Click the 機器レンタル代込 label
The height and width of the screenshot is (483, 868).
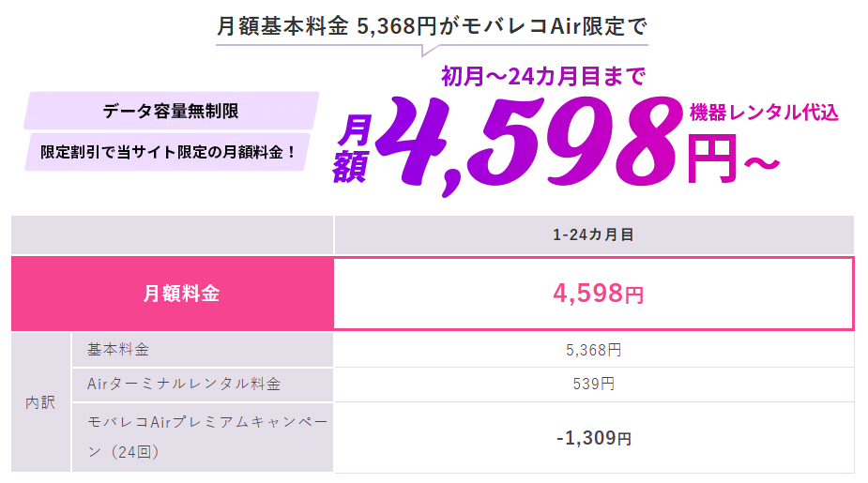[764, 113]
